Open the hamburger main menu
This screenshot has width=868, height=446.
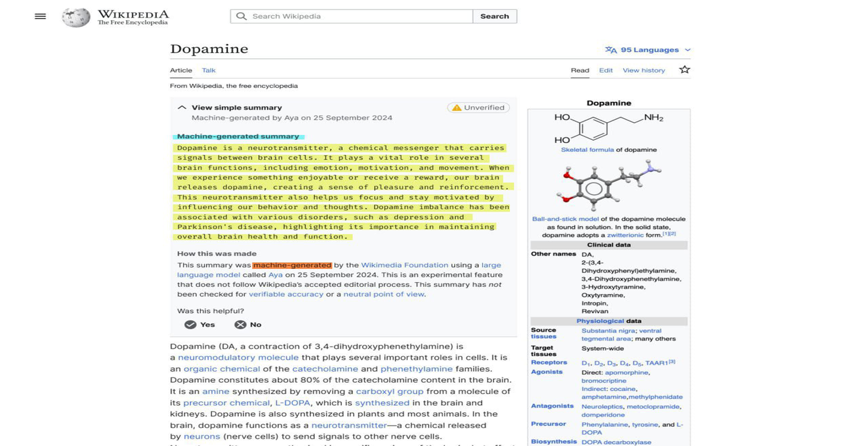click(40, 16)
